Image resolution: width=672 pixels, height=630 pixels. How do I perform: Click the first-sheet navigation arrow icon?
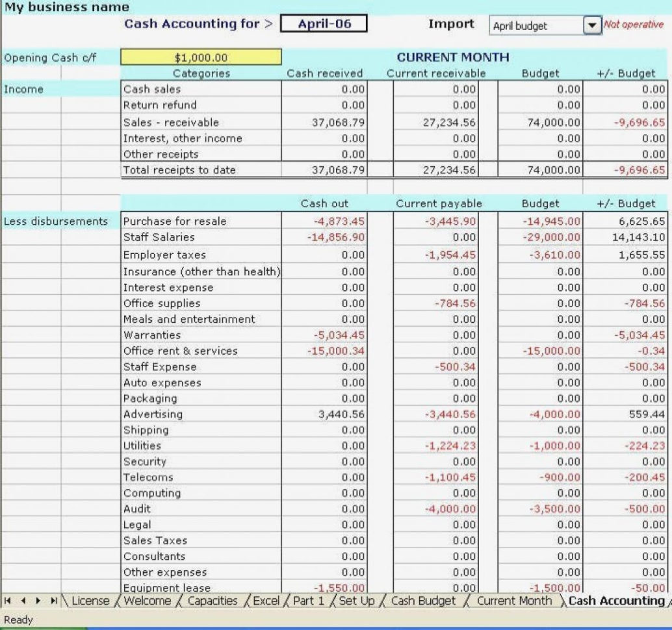pyautogui.click(x=6, y=601)
